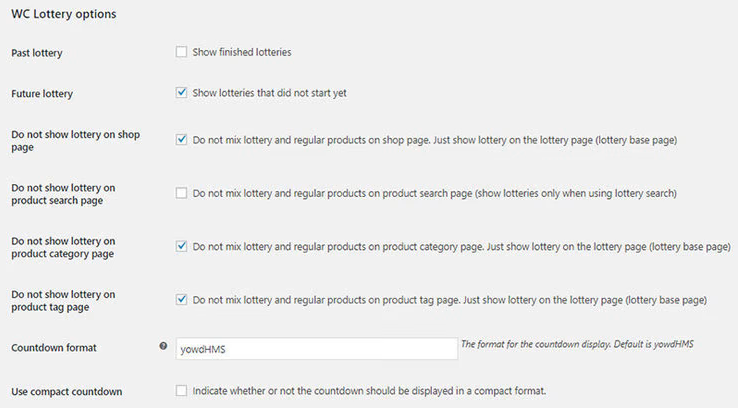Click the 'Show finished lotteries' label text
This screenshot has height=408, width=738.
point(242,52)
